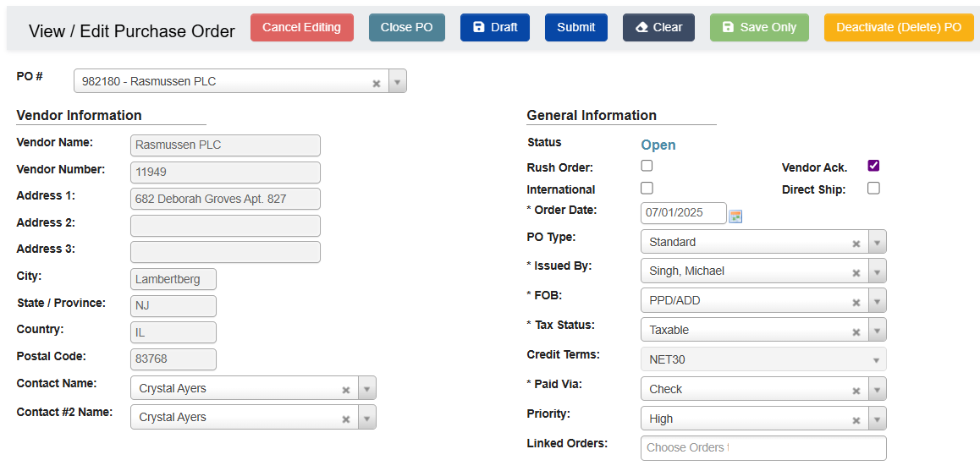Click the View / Edit Purchase Order title
Image resolution: width=980 pixels, height=471 pixels.
coord(132,31)
